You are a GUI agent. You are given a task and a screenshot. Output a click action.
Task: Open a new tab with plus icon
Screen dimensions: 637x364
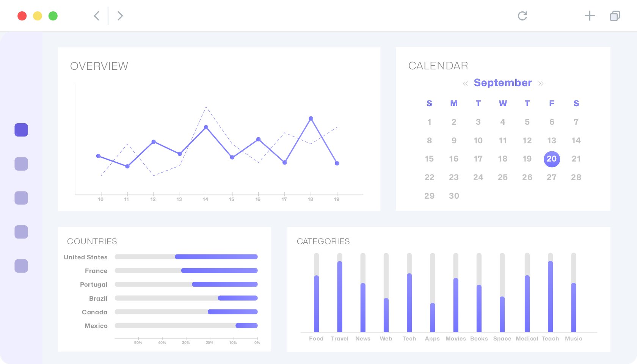coord(590,16)
